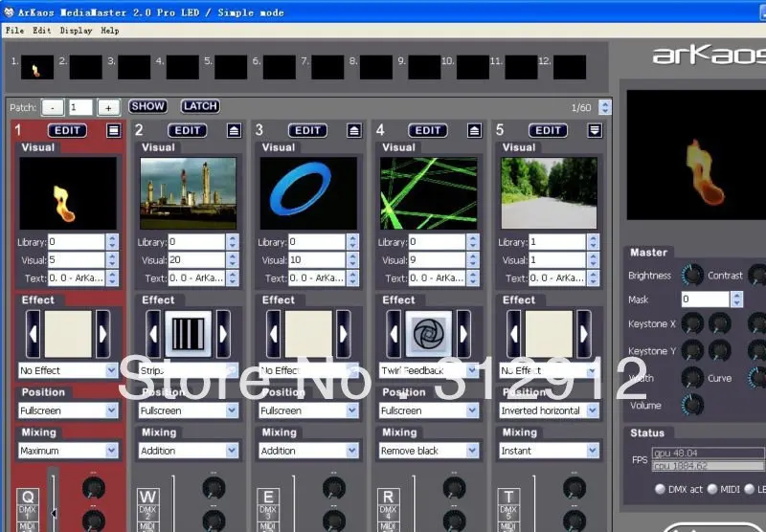Click the Patch plus button
This screenshot has height=532, width=766.
click(x=108, y=108)
